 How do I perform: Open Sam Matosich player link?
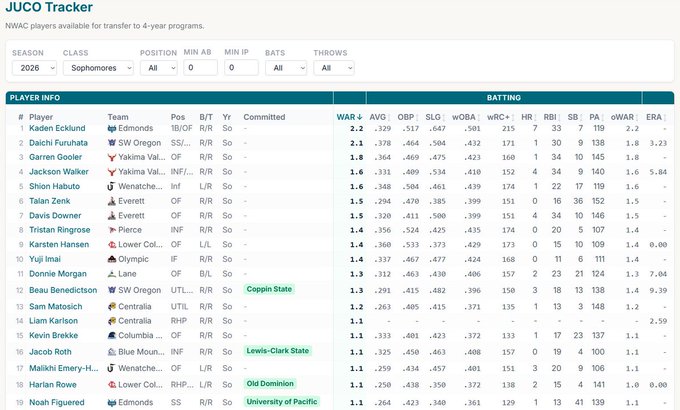coord(56,306)
